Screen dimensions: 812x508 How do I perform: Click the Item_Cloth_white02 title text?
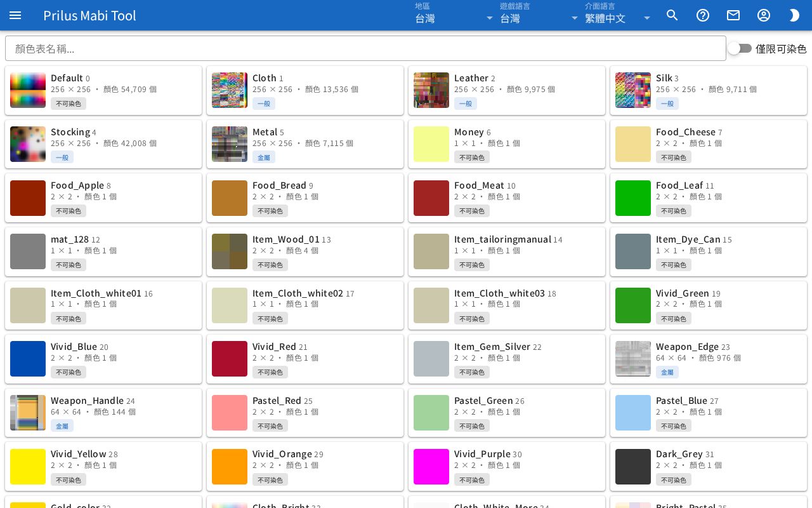coord(298,293)
